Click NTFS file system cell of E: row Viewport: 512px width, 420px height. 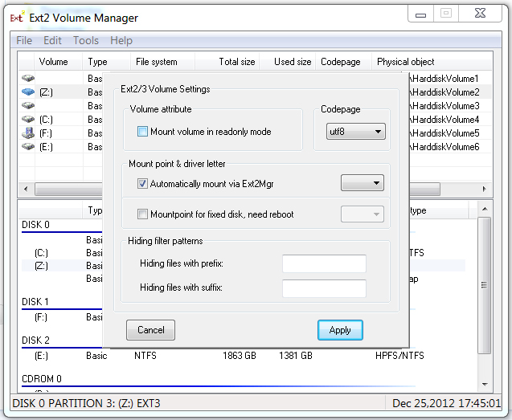point(145,356)
